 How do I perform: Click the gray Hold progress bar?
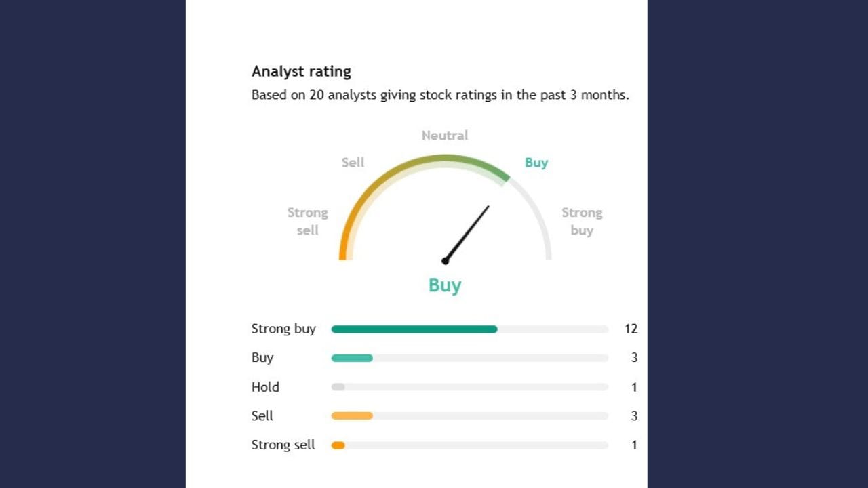tap(338, 387)
